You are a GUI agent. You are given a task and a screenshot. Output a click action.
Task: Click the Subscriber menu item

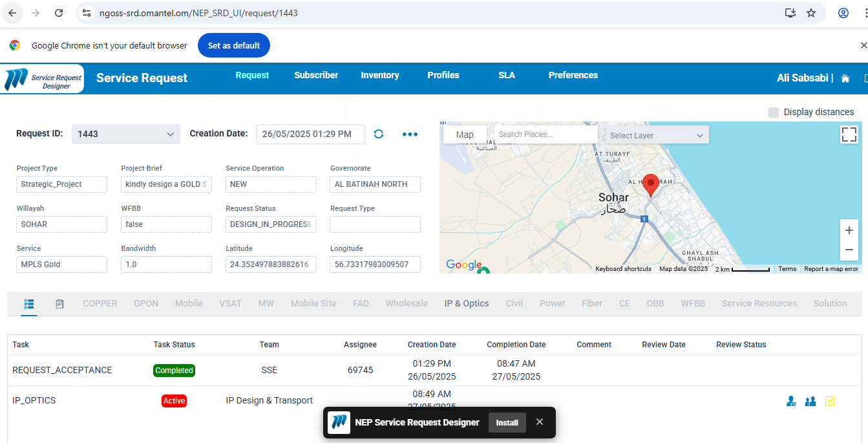316,75
